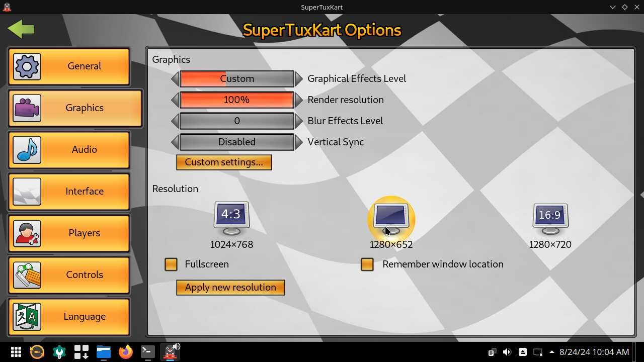Enable the Fullscreen checkbox
644x362 pixels.
point(171,264)
